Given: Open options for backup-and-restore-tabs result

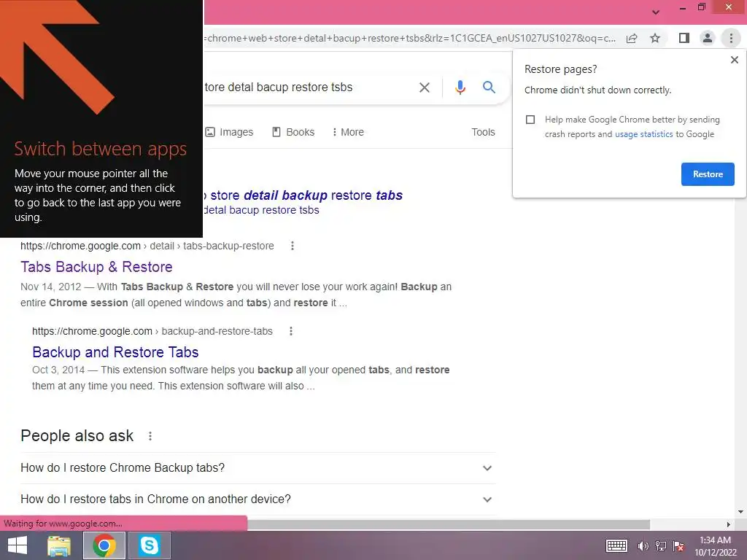Looking at the screenshot, I should (x=290, y=331).
